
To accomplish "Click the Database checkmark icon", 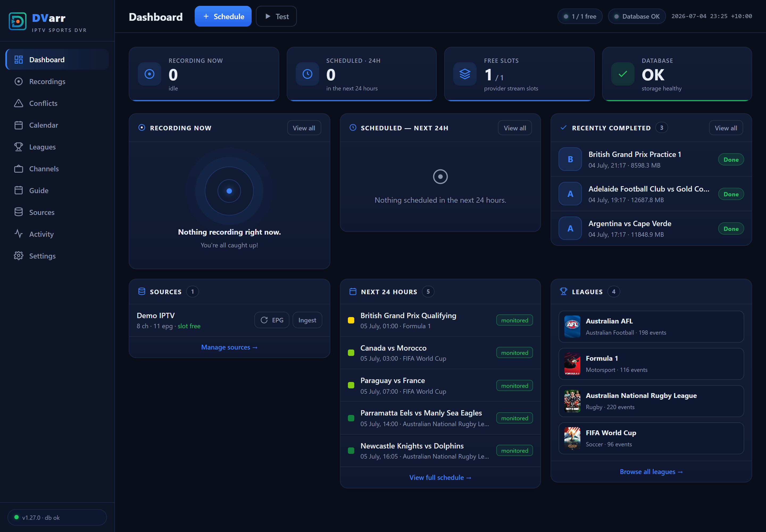I will [623, 74].
